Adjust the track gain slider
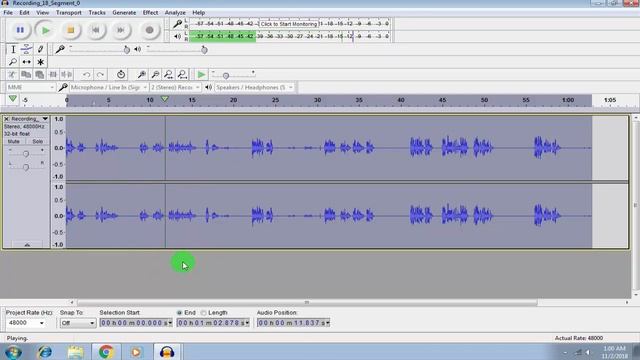 (x=26, y=153)
